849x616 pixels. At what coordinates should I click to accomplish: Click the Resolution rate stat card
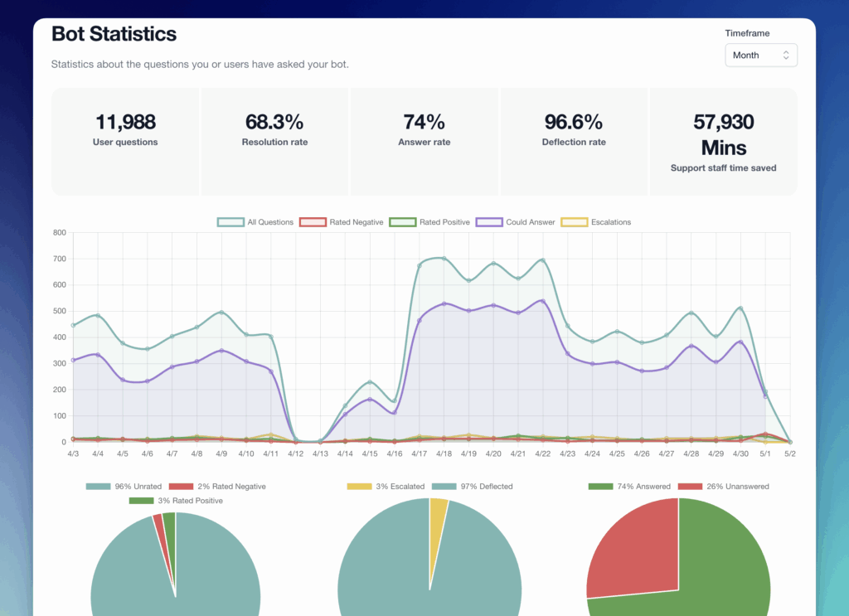pyautogui.click(x=274, y=141)
